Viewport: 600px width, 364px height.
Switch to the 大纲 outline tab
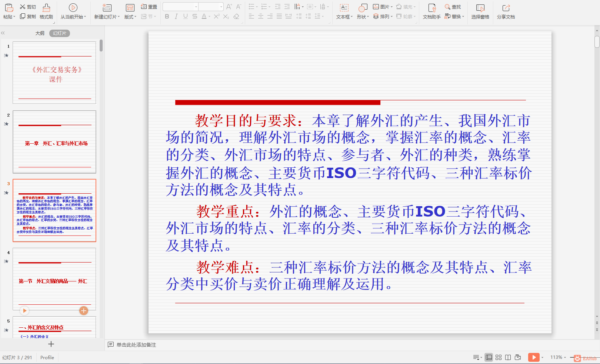click(x=39, y=33)
